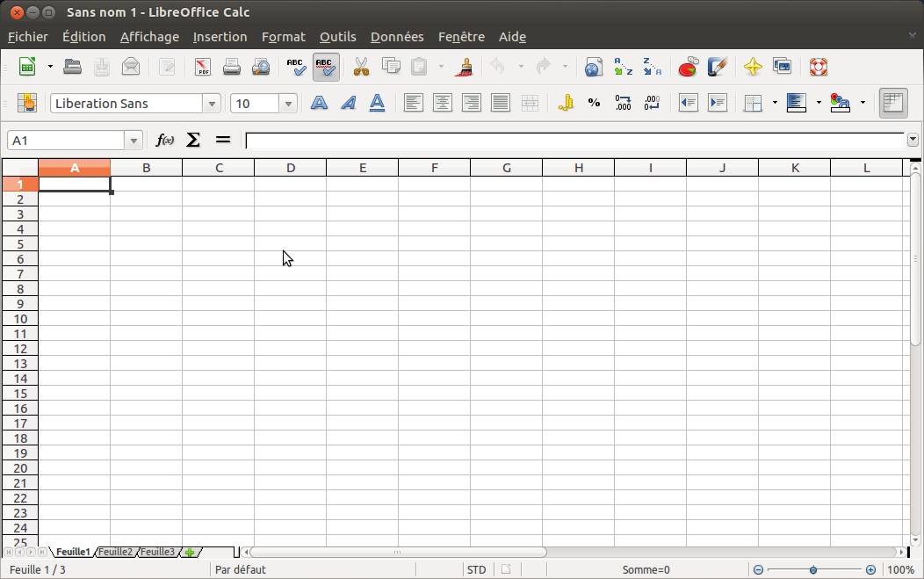This screenshot has height=579, width=924.
Task: Open the Print preview
Action: click(261, 67)
